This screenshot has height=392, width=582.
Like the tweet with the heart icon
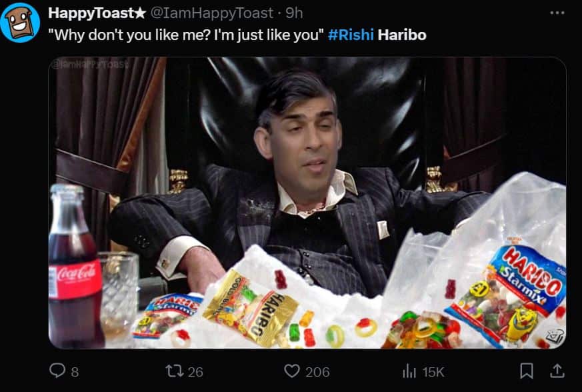point(292,371)
